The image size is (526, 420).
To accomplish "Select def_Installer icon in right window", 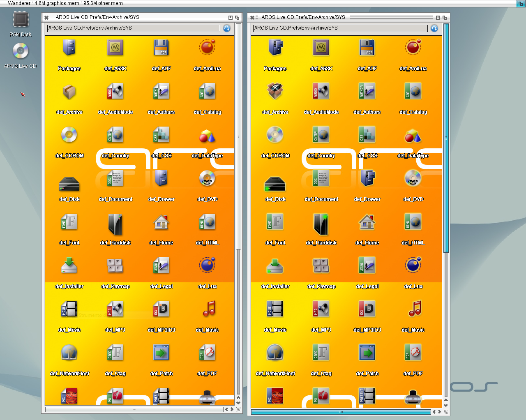I will [275, 265].
